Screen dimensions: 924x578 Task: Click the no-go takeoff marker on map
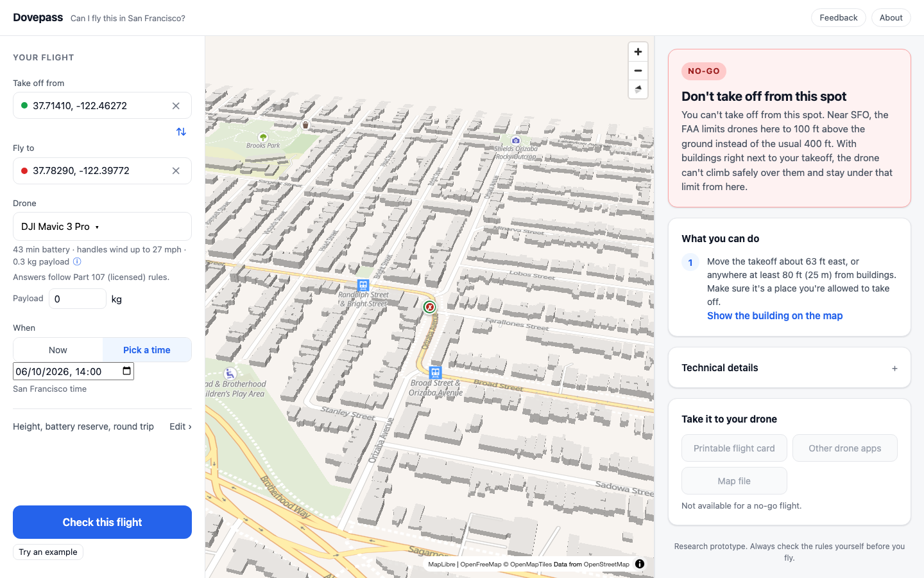point(430,307)
